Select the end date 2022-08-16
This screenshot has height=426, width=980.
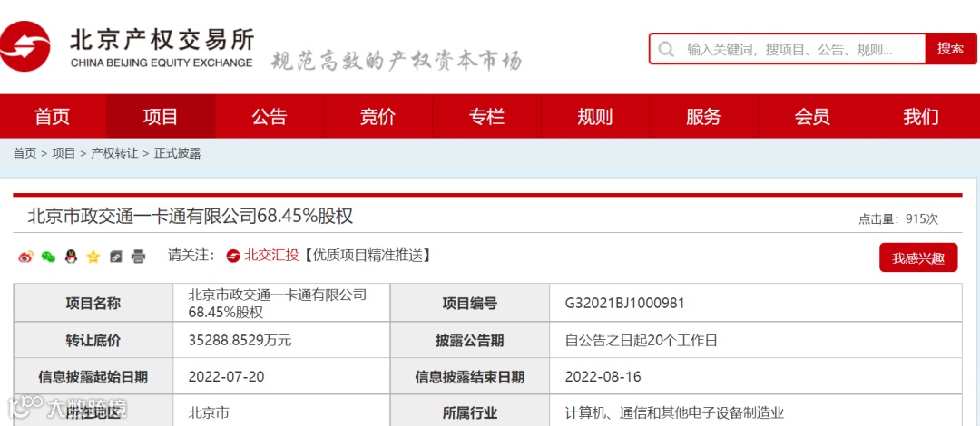click(603, 377)
